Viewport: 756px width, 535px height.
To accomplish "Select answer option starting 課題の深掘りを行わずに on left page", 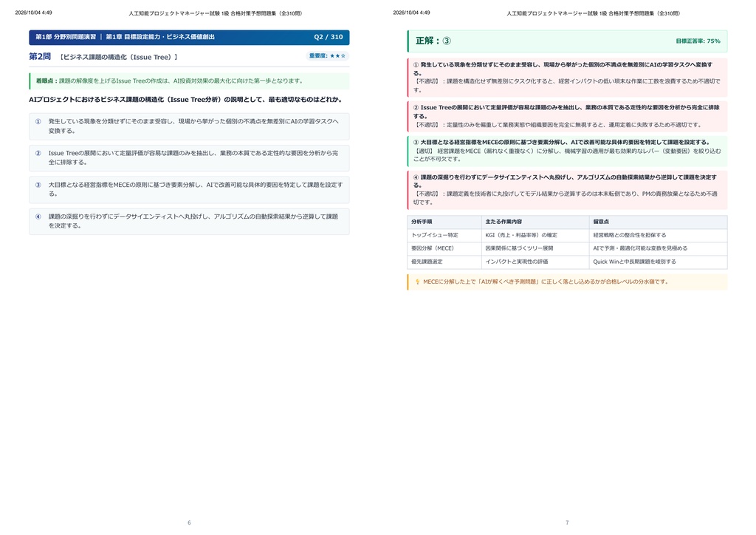I will (189, 222).
